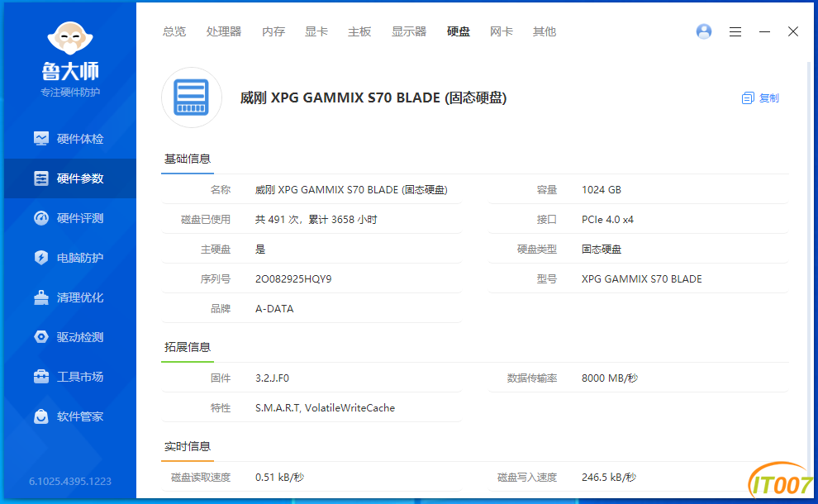Go to 电脑防护 protection page
Viewport: 818px width, 504px height.
[69, 258]
